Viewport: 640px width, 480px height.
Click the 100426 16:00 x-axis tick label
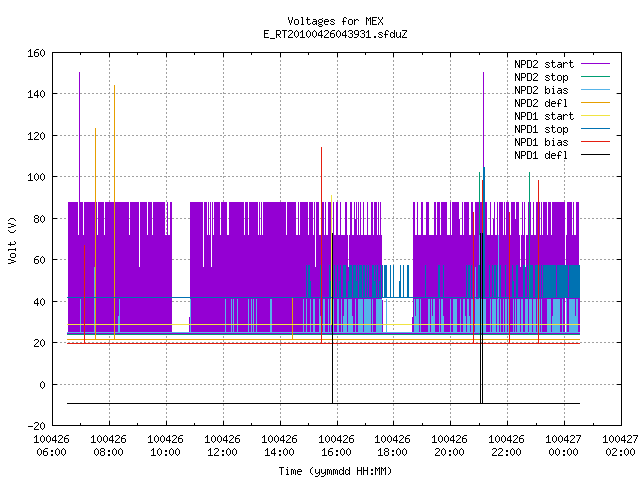pos(336,446)
